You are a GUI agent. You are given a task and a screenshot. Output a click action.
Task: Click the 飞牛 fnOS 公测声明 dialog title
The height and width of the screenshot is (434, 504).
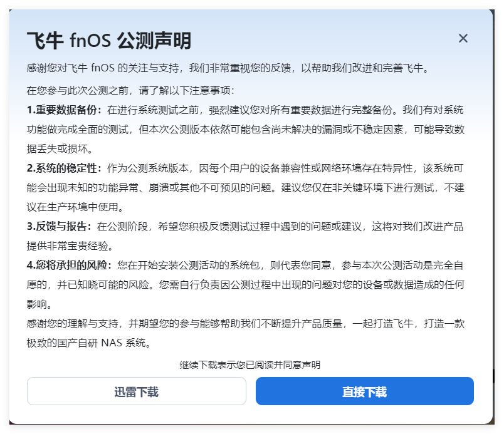(x=109, y=41)
